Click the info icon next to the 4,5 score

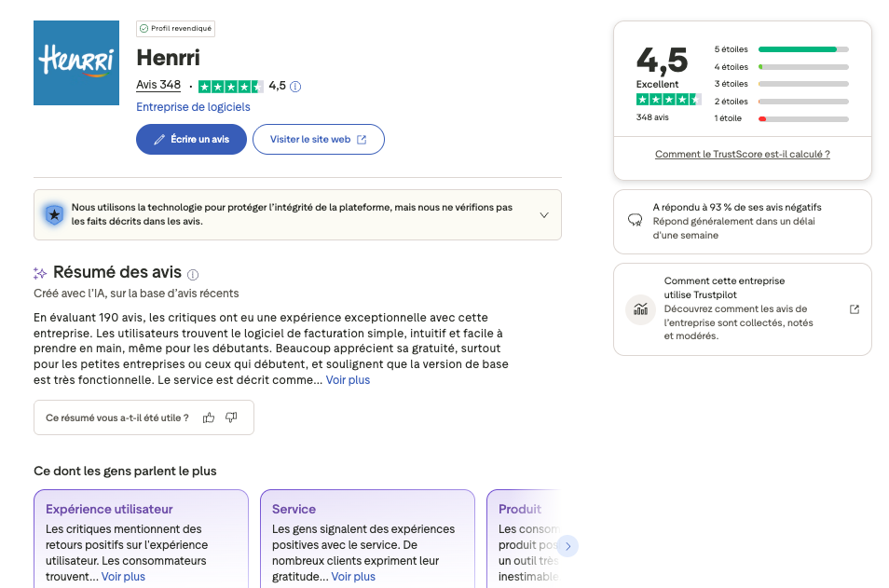295,86
